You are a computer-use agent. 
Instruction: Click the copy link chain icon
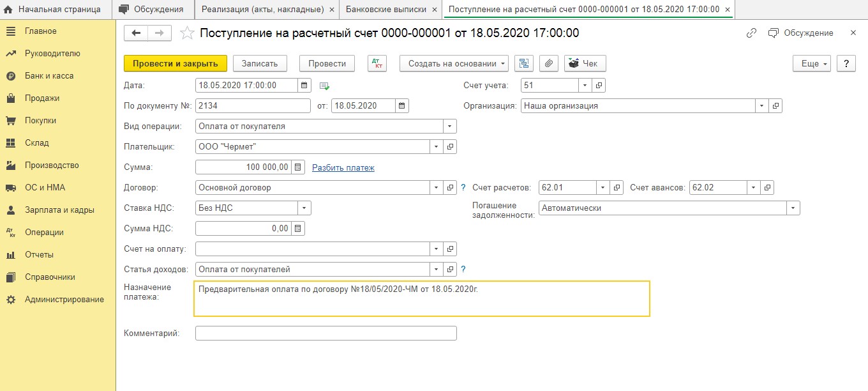pyautogui.click(x=751, y=33)
